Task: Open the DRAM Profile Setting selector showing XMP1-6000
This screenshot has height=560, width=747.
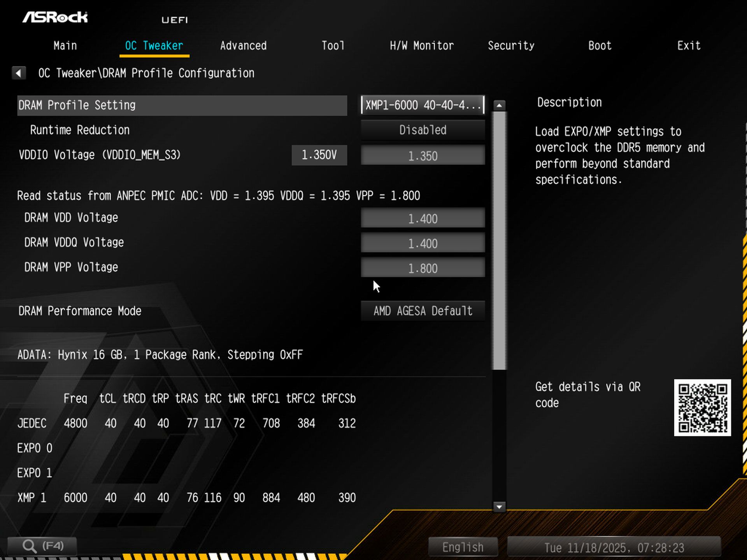Action: point(423,105)
